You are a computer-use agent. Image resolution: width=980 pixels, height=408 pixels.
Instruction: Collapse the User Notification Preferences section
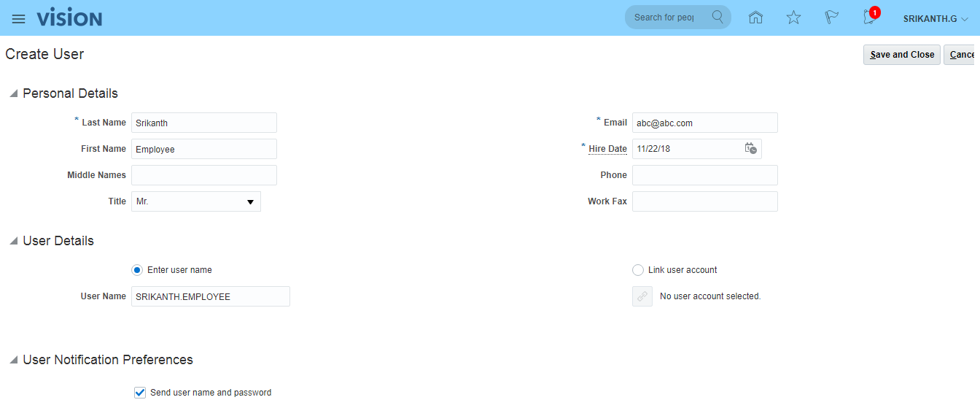[13, 360]
